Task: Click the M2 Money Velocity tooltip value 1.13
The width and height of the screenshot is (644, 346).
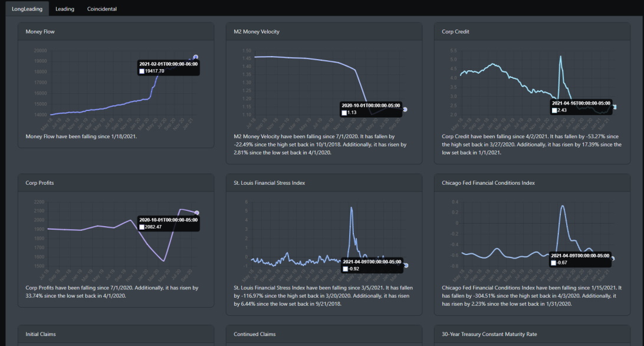Action: tap(351, 113)
